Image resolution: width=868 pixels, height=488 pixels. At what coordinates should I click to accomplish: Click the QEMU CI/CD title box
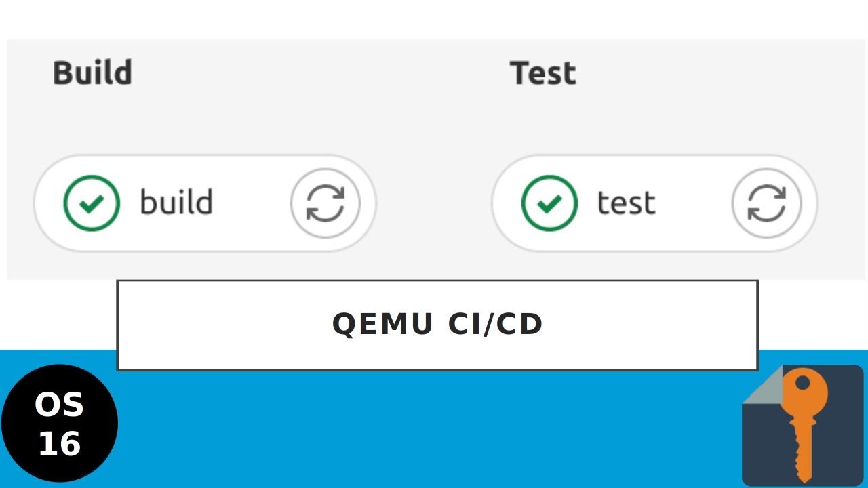tap(437, 325)
